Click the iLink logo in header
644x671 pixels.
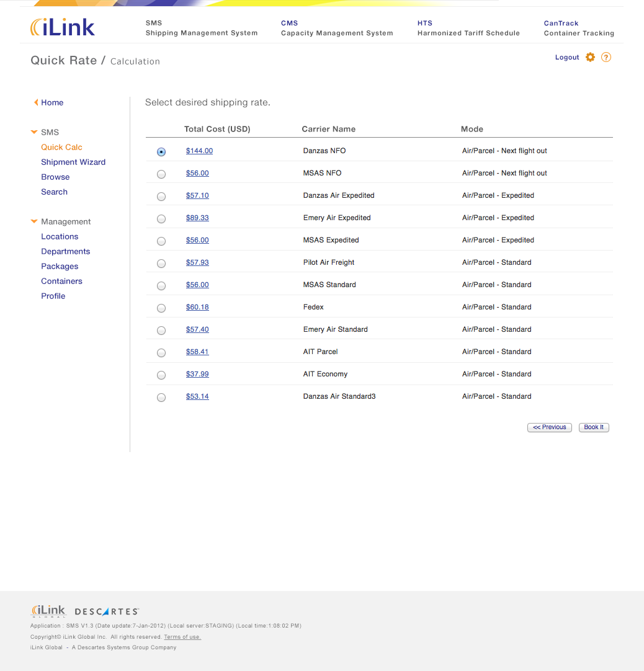(x=63, y=27)
